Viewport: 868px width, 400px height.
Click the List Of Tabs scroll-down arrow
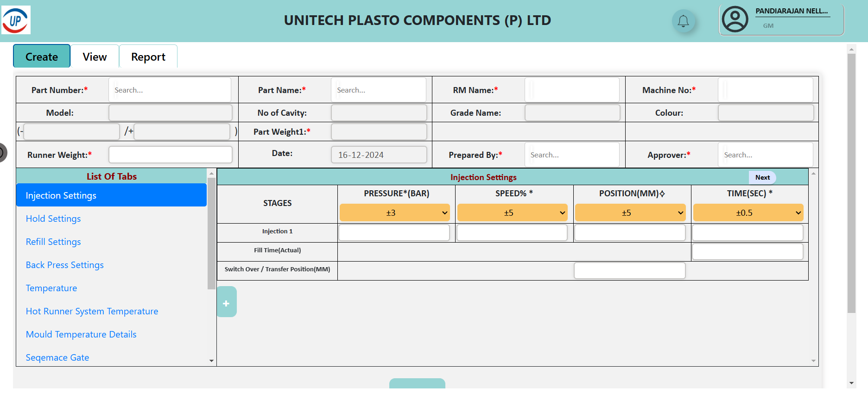tap(211, 361)
